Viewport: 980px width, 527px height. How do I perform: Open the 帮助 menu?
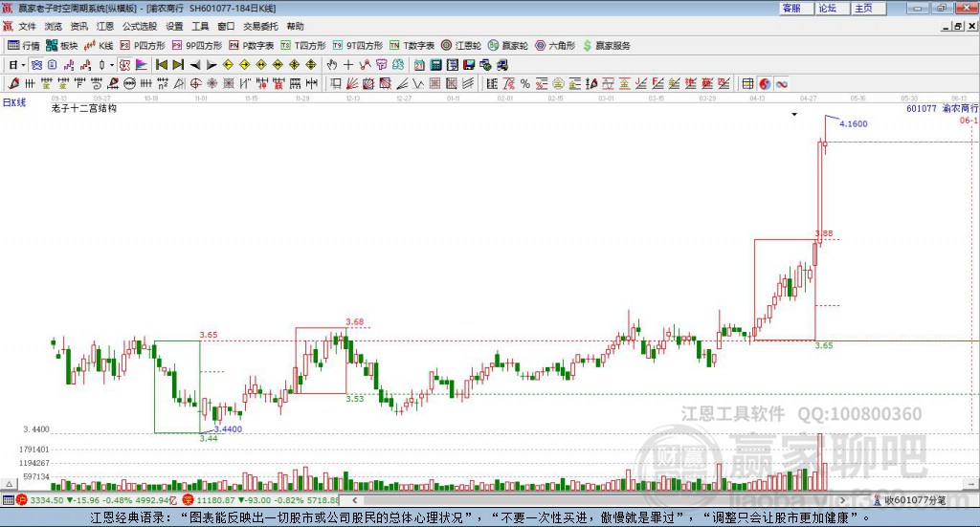[295, 26]
